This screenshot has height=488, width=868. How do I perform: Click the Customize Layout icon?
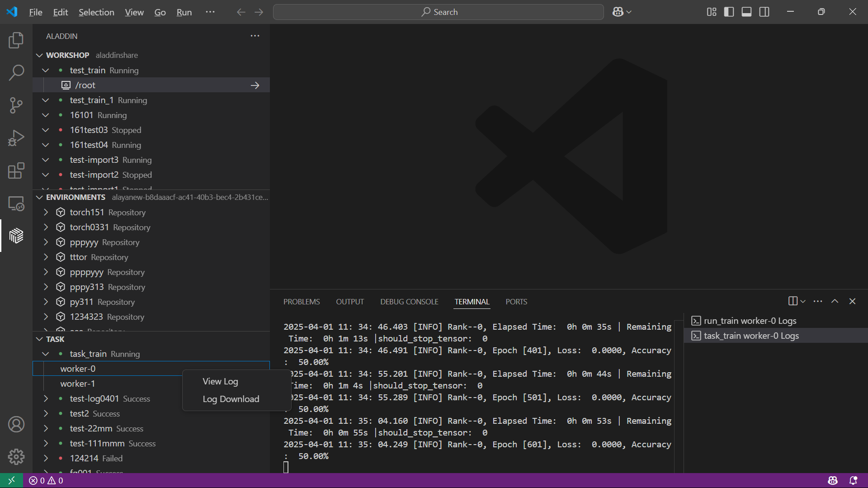712,12
